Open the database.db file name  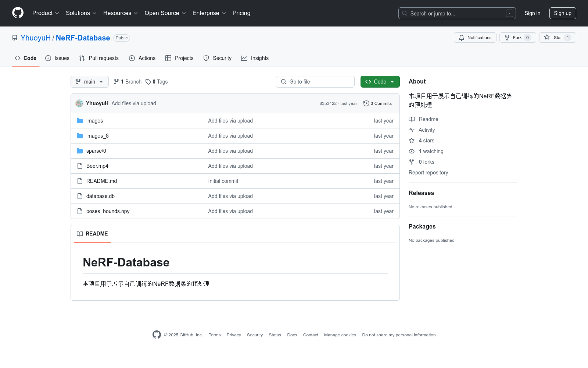click(100, 196)
